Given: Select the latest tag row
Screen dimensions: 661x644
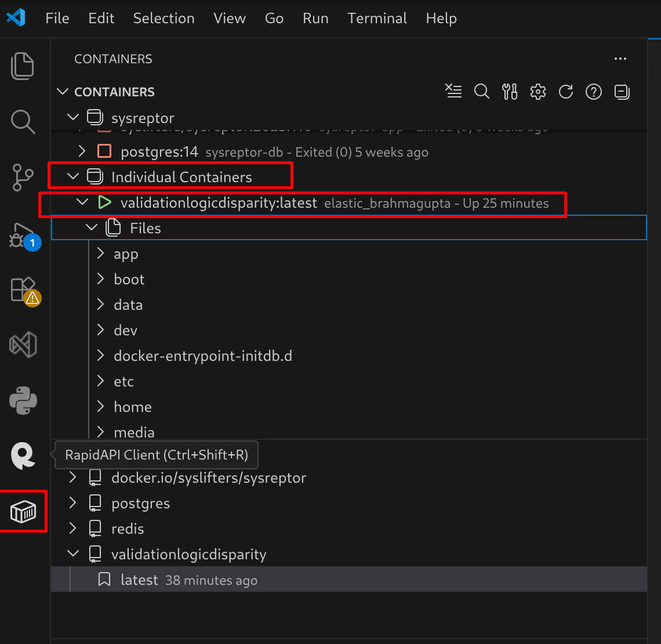Looking at the screenshot, I should (349, 579).
